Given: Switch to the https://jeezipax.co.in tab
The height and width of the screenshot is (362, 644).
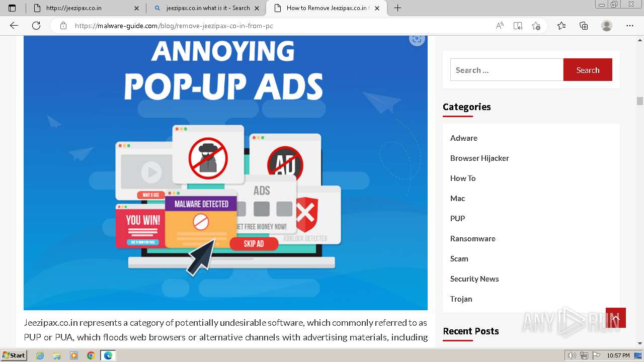Looking at the screenshot, I should tap(86, 8).
